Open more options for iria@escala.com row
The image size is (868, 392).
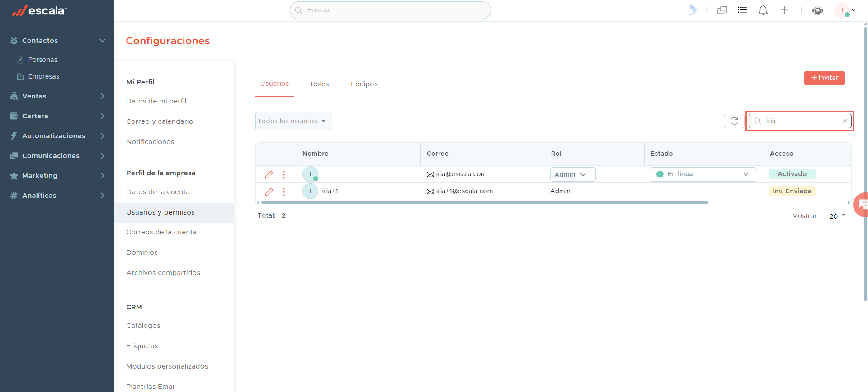(284, 174)
